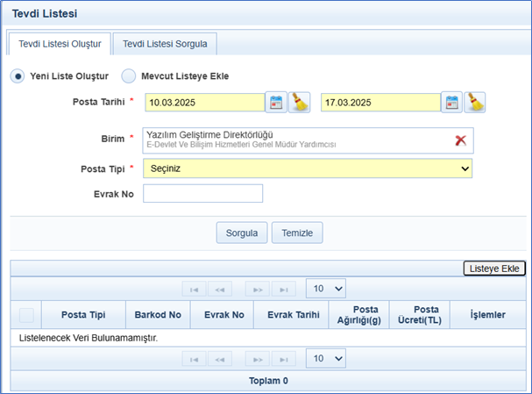Open calendar for end Posta Tarihi

[451, 102]
